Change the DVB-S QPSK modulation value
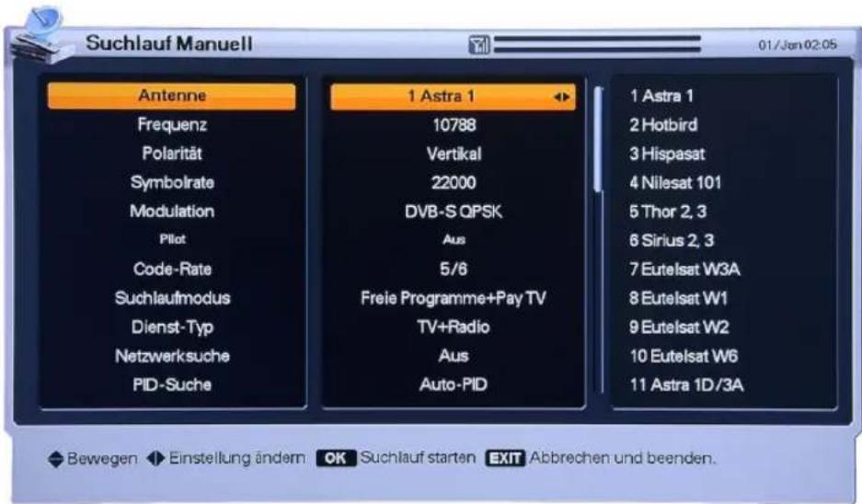This screenshot has width=862, height=504. (454, 212)
